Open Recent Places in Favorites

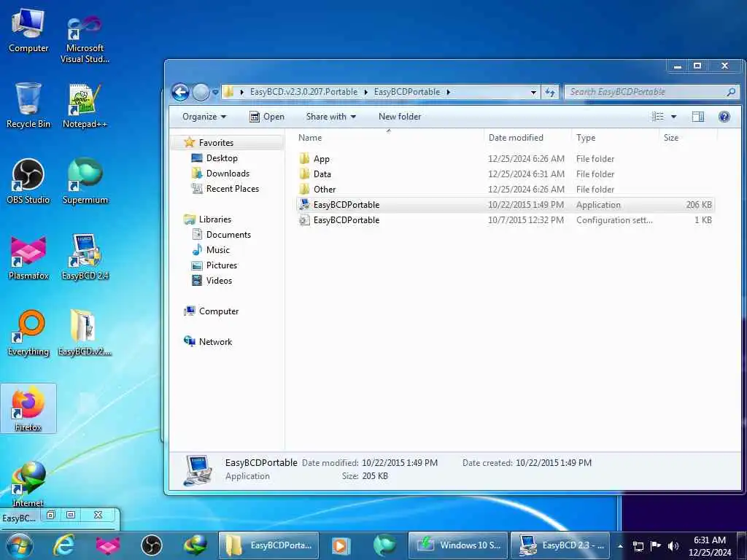point(233,189)
